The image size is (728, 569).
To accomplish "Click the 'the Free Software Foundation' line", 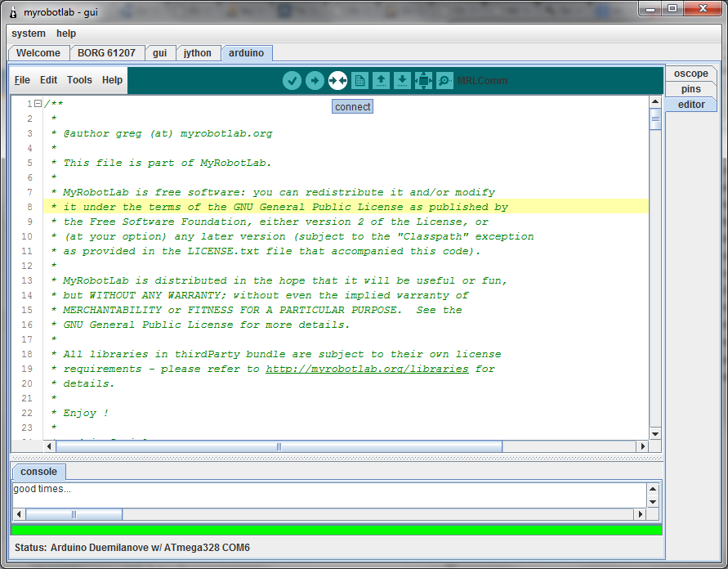I will 270,222.
